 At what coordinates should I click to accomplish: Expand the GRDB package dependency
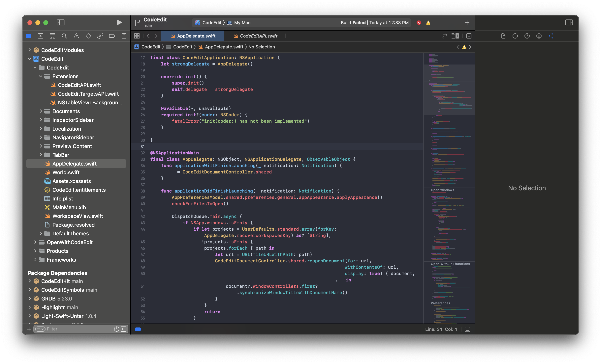pos(29,299)
